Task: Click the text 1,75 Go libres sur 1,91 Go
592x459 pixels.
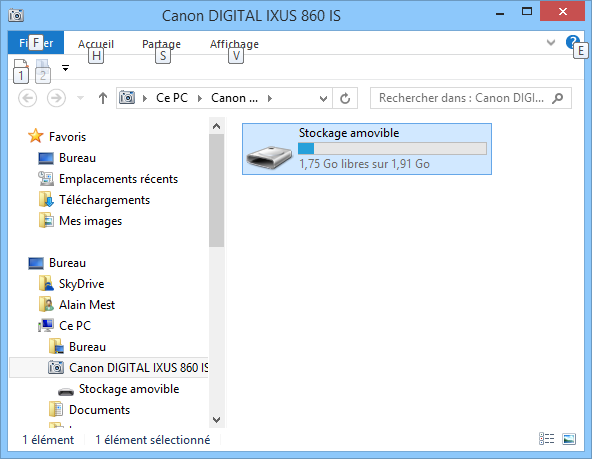Action: coord(364,164)
